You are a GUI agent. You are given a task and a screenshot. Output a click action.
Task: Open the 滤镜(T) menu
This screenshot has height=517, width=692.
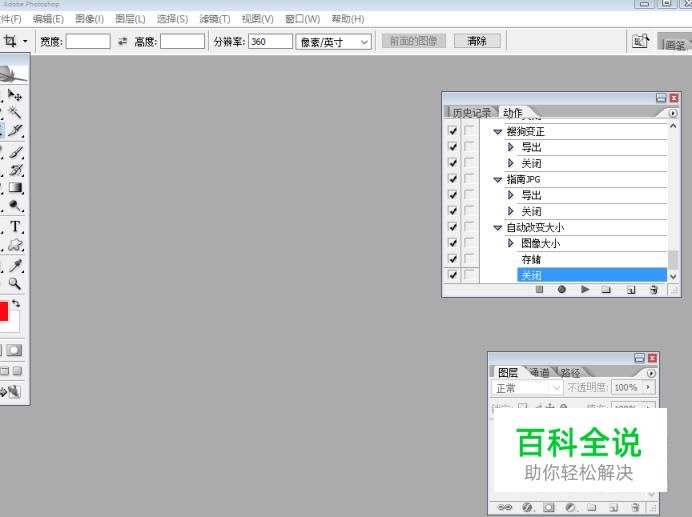coord(215,19)
